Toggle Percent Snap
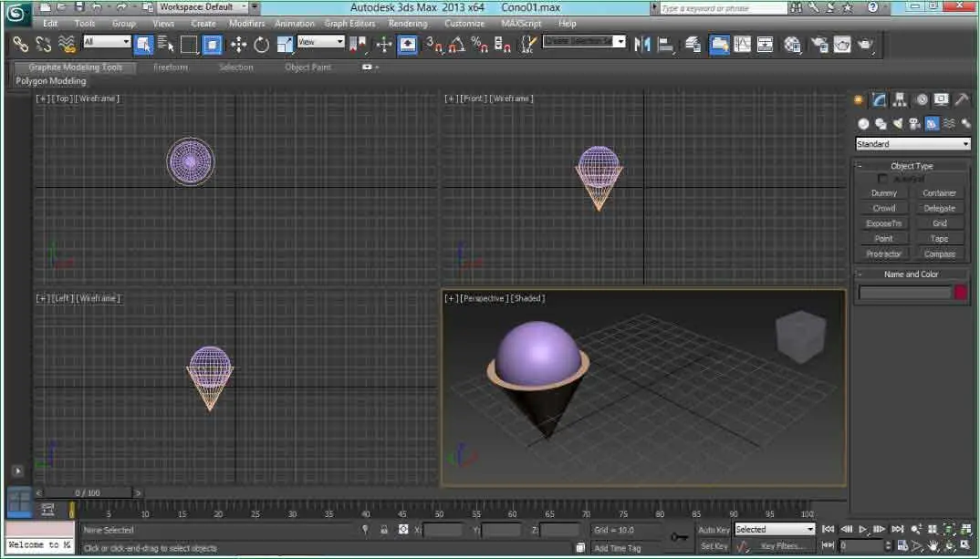980x559 pixels. coord(479,45)
